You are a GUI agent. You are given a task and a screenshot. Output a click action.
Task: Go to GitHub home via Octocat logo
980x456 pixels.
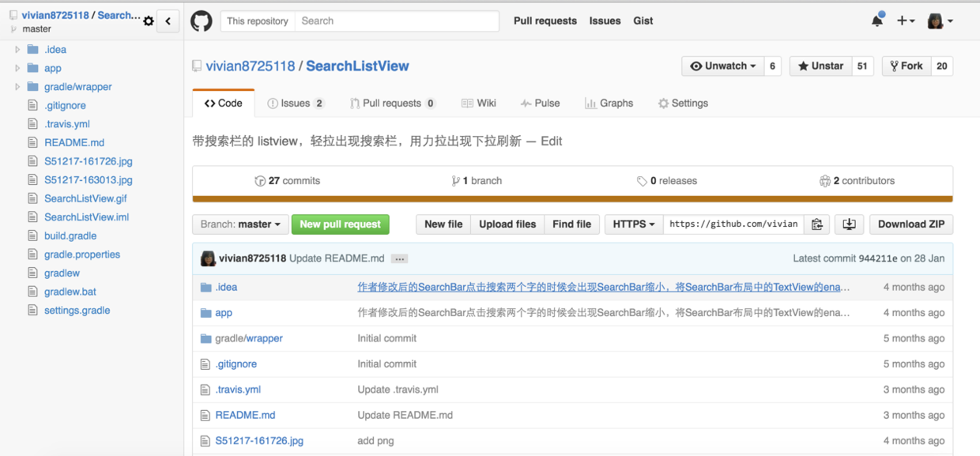pos(202,21)
